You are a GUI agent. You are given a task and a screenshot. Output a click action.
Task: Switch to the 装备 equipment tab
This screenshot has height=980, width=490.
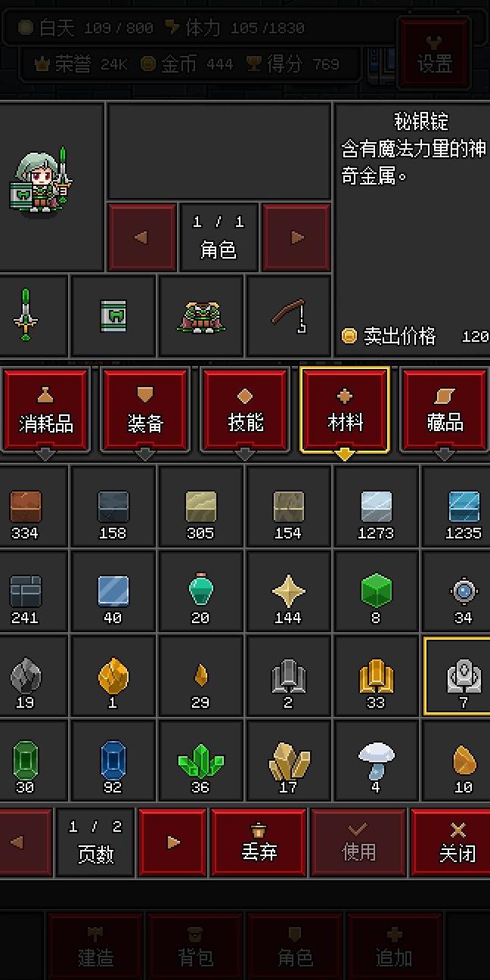145,410
